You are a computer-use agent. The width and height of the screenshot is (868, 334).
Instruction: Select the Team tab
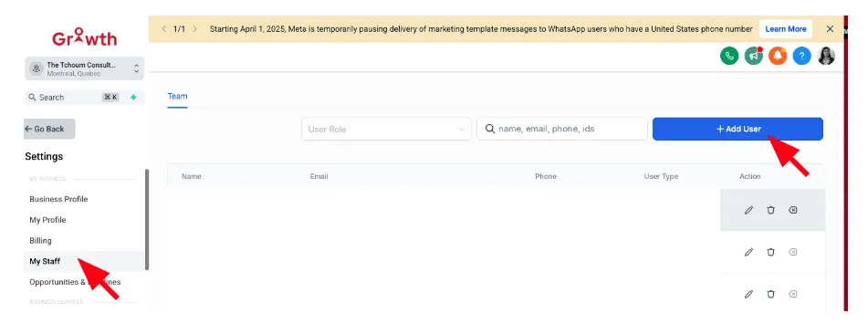click(178, 97)
